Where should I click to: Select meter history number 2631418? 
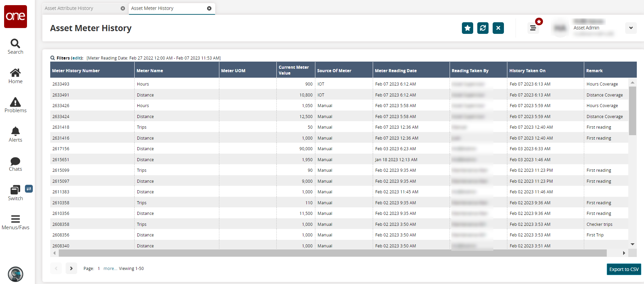coord(61,127)
